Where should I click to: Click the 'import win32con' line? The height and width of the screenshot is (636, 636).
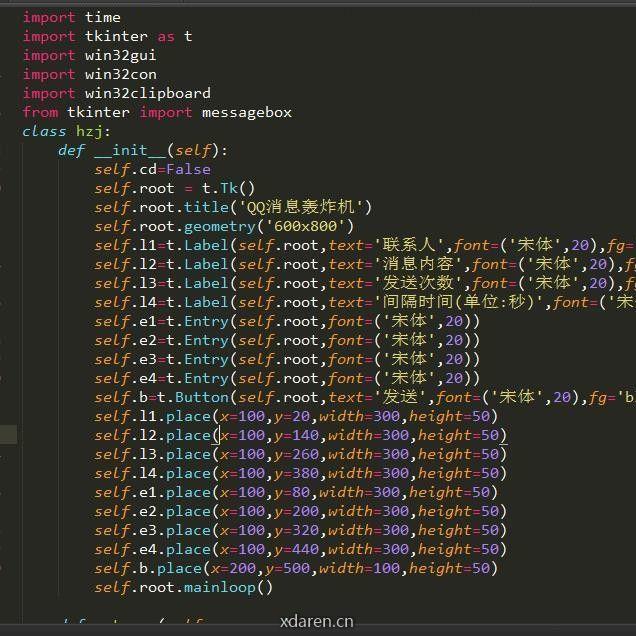pos(89,74)
